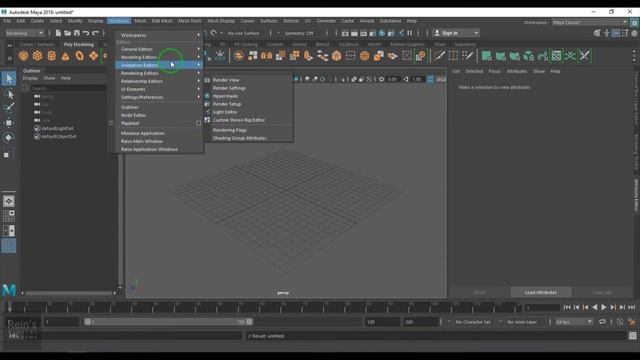Toggle Modeling Toolkit icon at top right
The image size is (640, 360).
(x=597, y=33)
